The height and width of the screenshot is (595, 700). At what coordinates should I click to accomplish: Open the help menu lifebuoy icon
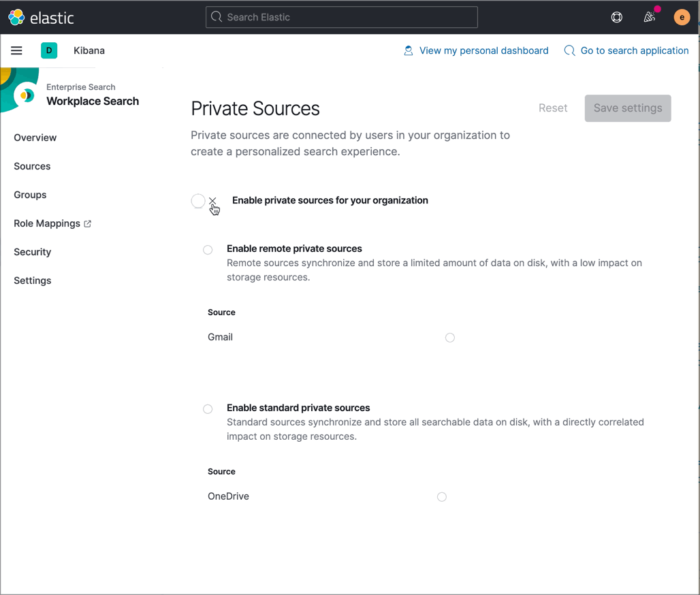click(617, 18)
